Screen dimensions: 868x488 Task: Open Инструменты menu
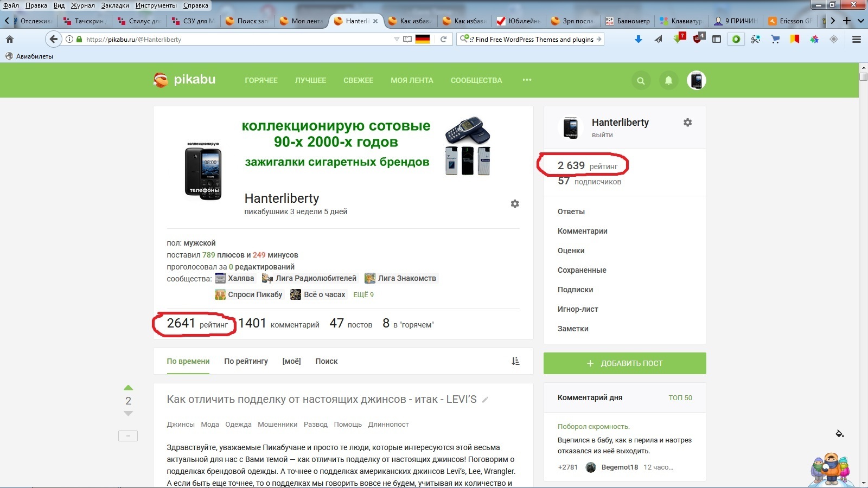(156, 5)
